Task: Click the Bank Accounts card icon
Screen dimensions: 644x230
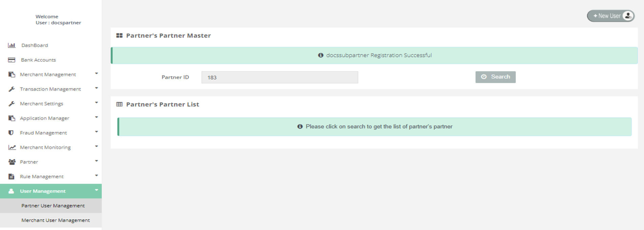Action: (x=11, y=60)
